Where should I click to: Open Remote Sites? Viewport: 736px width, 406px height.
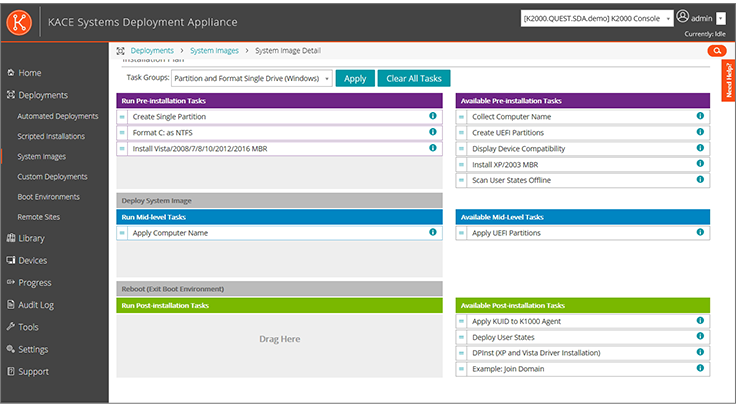(38, 217)
